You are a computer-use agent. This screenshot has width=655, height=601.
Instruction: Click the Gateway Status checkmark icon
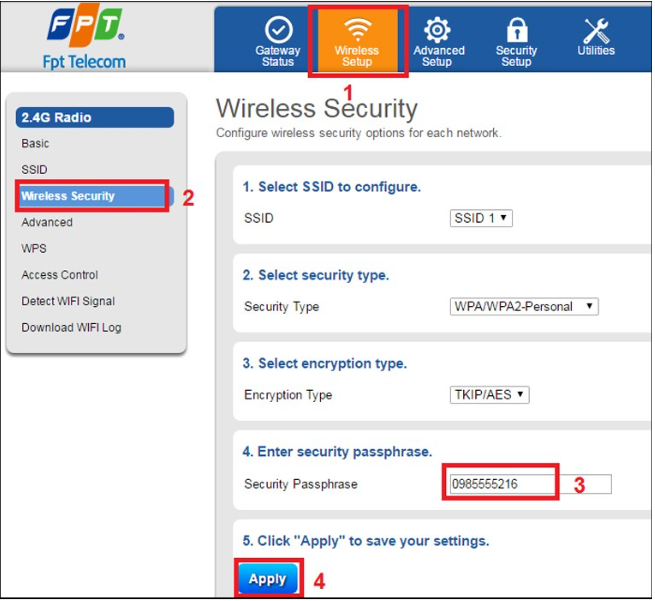(x=277, y=30)
